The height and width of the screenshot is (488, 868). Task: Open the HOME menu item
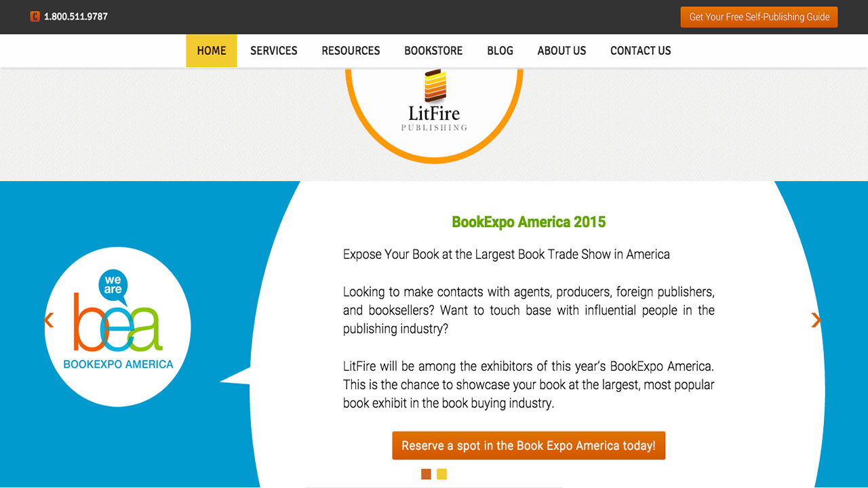click(211, 50)
